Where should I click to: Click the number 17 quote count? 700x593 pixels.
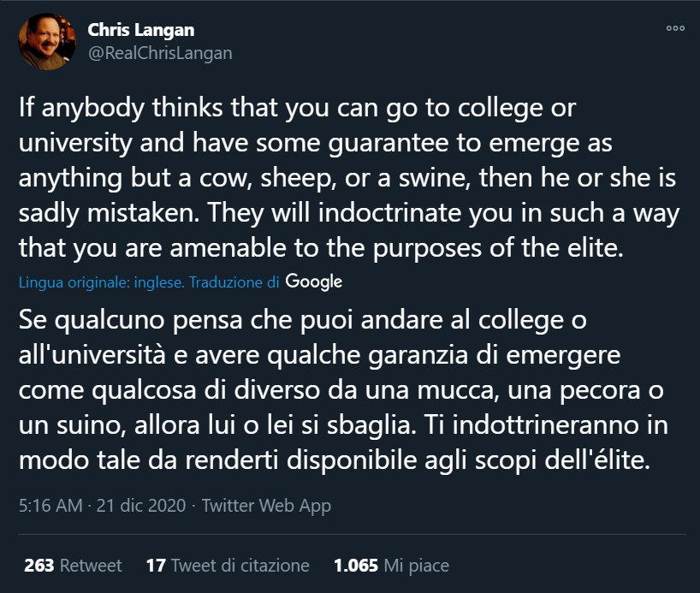tap(155, 566)
